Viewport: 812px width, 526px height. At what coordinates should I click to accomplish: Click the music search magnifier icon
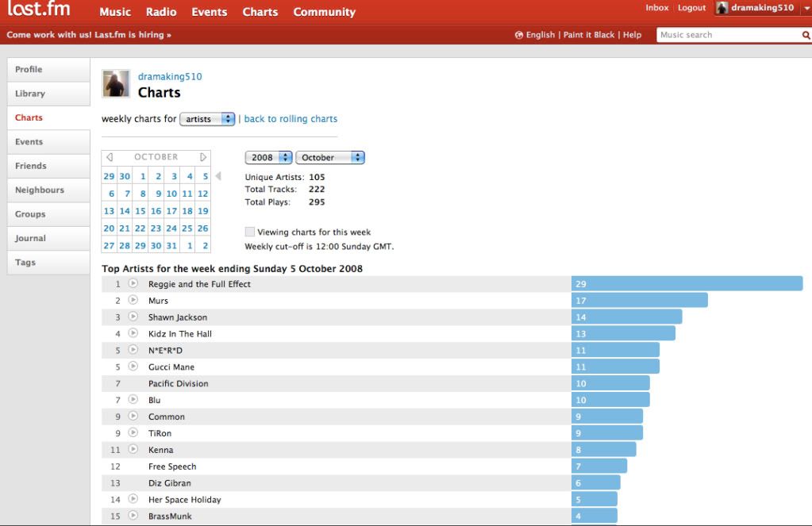pos(806,35)
